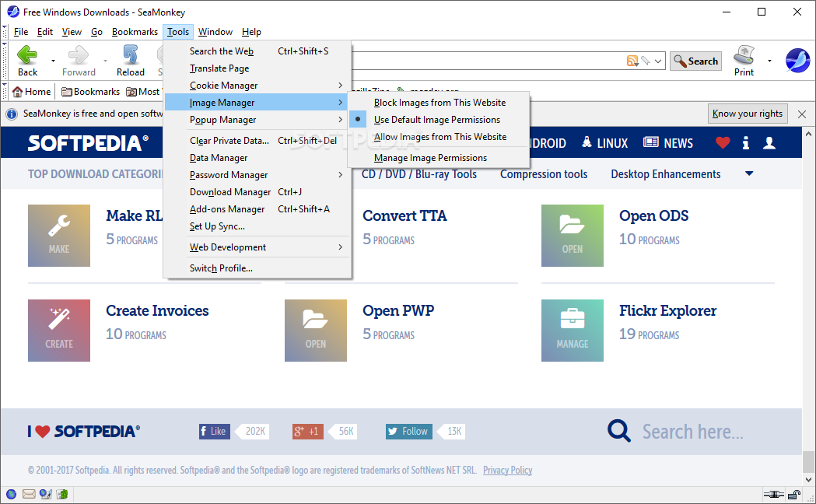816x504 pixels.
Task: Choose Switch Profile menu item
Action: click(x=257, y=268)
